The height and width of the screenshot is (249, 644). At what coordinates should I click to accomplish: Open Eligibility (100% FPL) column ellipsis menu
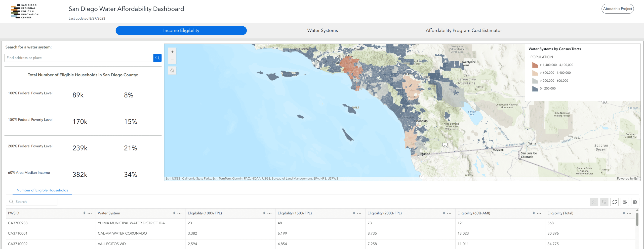(270, 213)
